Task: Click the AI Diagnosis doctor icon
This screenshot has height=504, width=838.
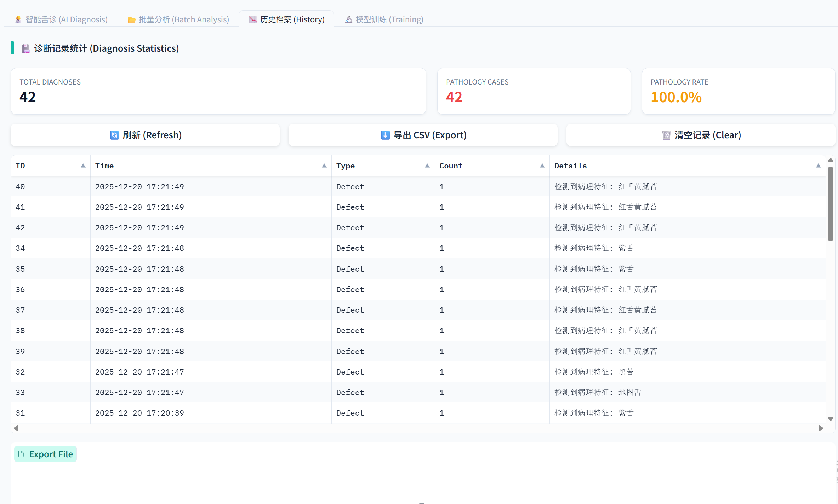Action: 18,20
